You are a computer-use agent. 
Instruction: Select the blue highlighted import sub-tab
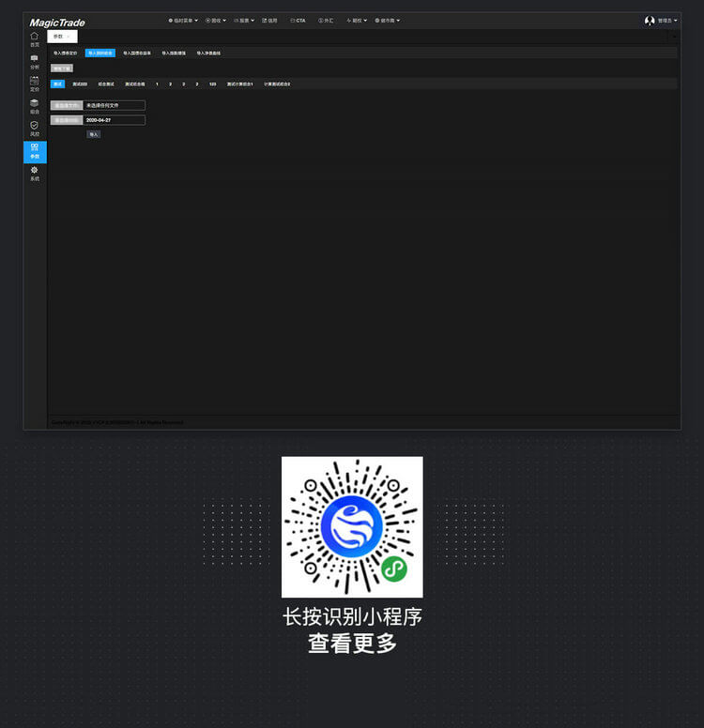[x=100, y=53]
